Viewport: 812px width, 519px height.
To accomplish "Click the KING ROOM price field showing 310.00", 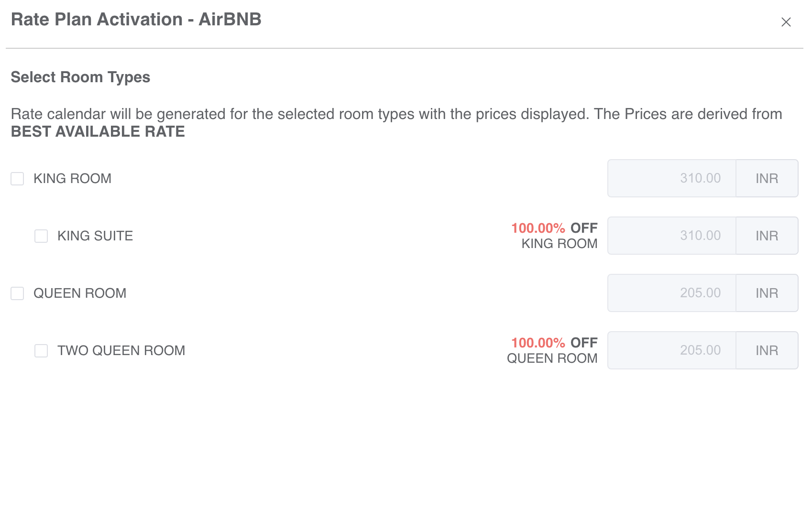I will (x=671, y=178).
